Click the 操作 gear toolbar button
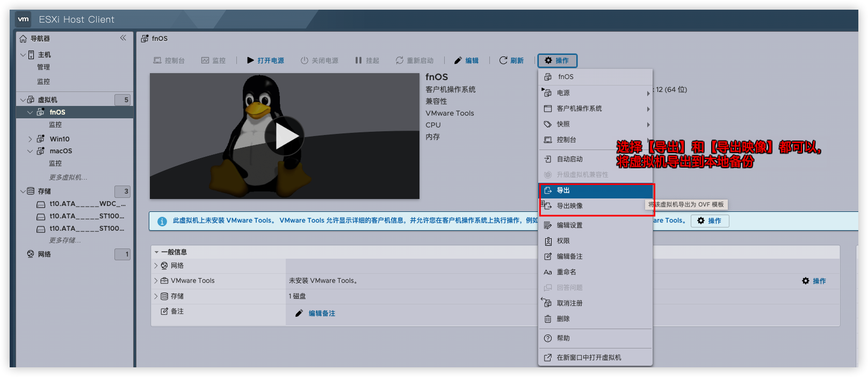Viewport: 868px width, 377px height. [x=557, y=60]
